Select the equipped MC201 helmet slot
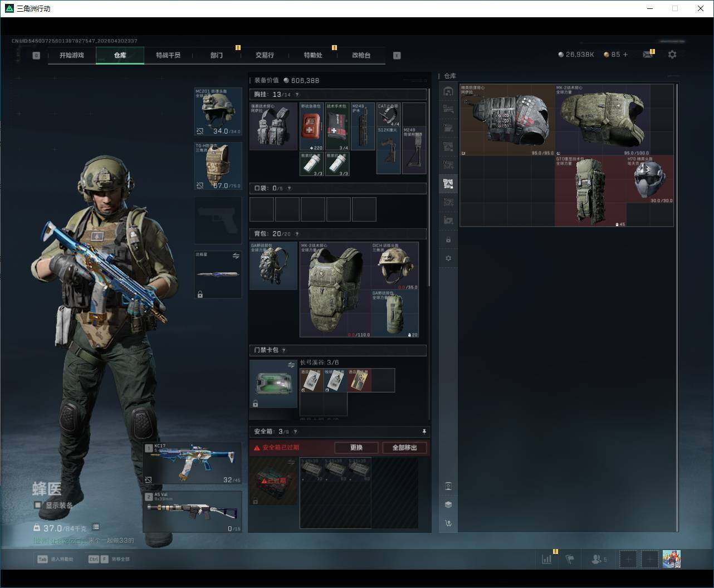The image size is (714, 588). click(x=218, y=111)
